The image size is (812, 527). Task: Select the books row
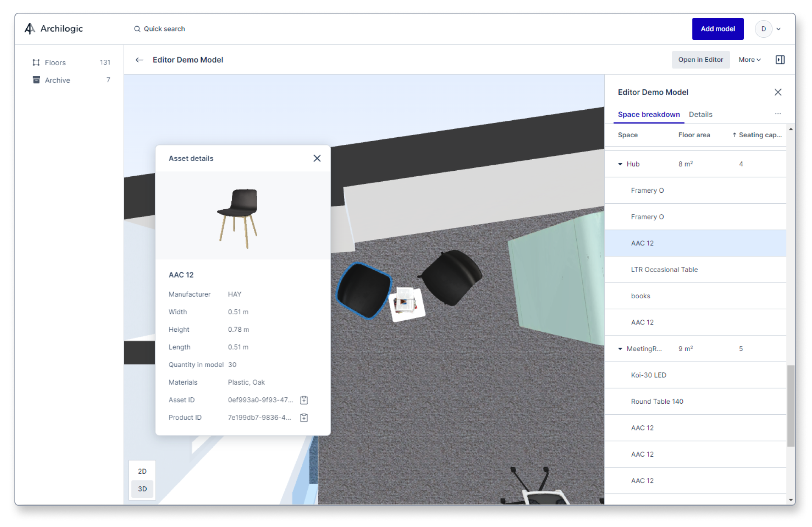coord(695,296)
